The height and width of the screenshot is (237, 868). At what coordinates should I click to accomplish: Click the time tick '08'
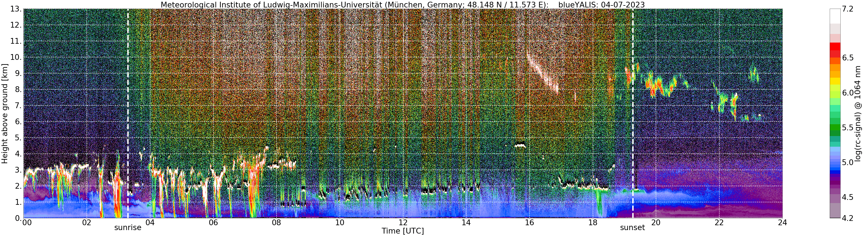(x=276, y=223)
